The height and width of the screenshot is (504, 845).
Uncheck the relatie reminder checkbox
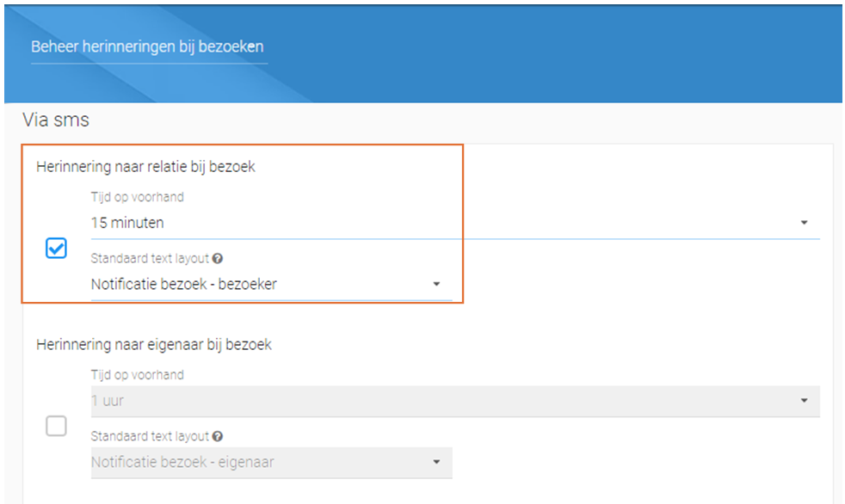coord(56,249)
